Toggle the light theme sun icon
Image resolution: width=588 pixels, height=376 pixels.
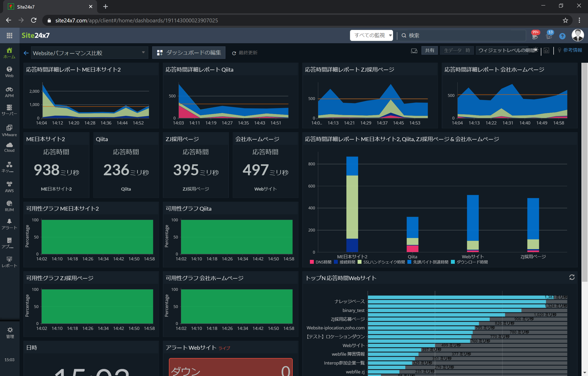point(536,49)
